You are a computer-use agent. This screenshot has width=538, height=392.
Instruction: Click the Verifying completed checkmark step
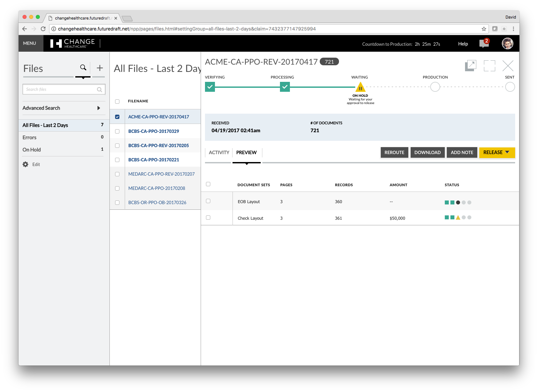click(210, 87)
